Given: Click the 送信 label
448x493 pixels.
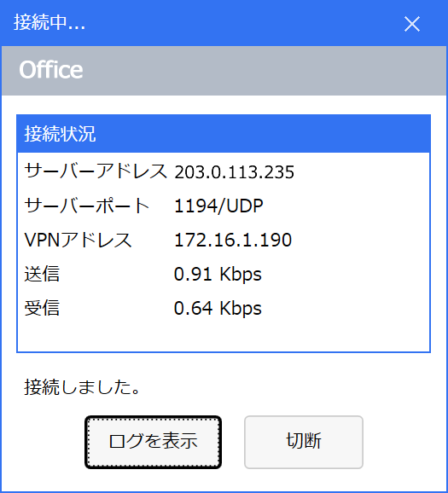Looking at the screenshot, I should coord(42,274).
